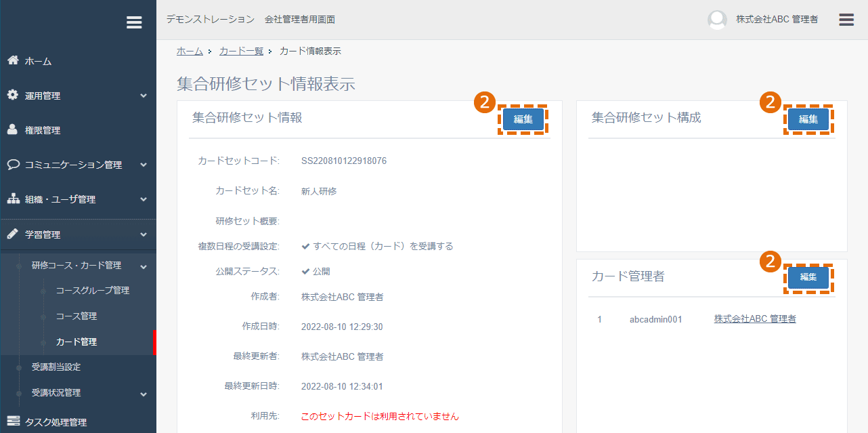Click the カード管理者 panel heading

point(628,276)
